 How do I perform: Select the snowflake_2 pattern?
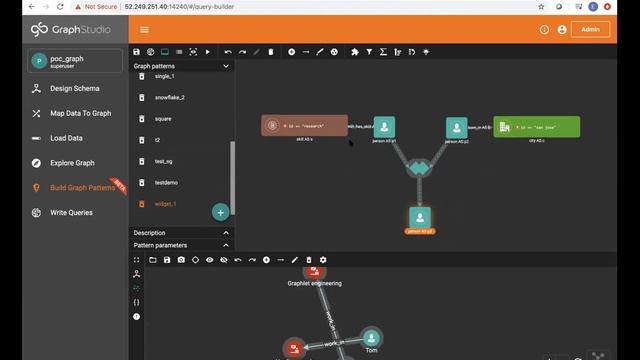pos(170,98)
